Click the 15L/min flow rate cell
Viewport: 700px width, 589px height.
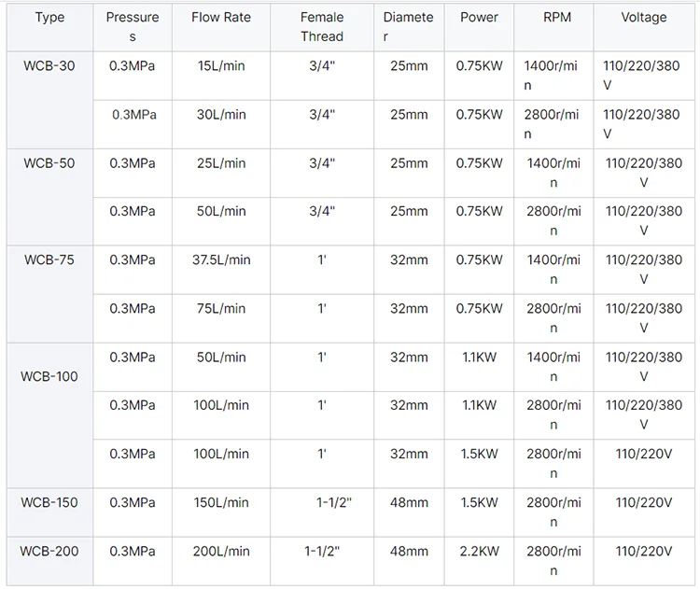[221, 76]
